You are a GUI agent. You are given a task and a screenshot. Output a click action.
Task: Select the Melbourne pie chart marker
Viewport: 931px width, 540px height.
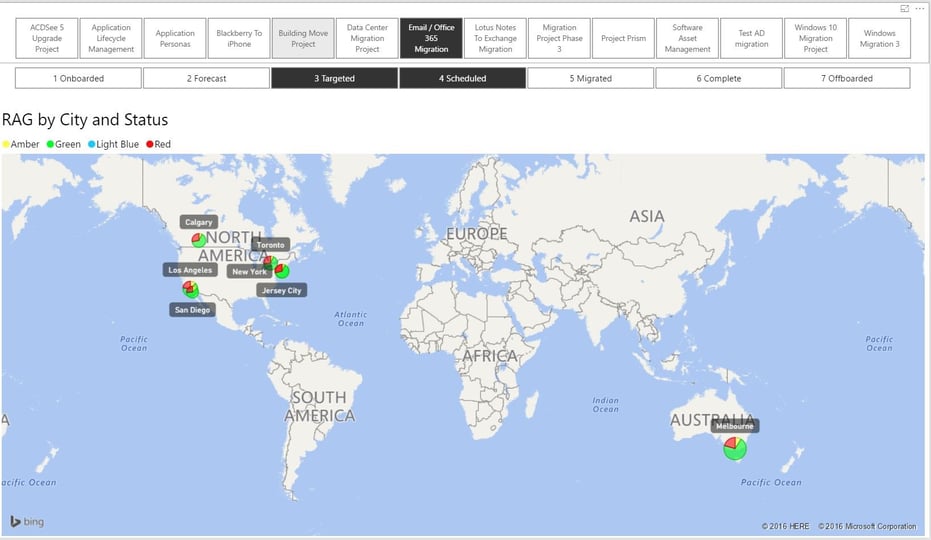(x=735, y=449)
